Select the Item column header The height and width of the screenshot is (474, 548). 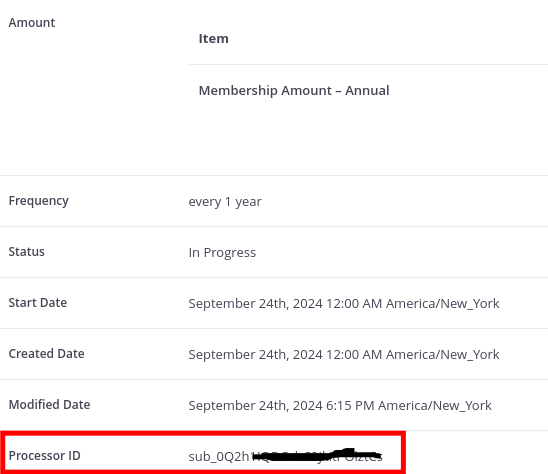pyautogui.click(x=214, y=38)
